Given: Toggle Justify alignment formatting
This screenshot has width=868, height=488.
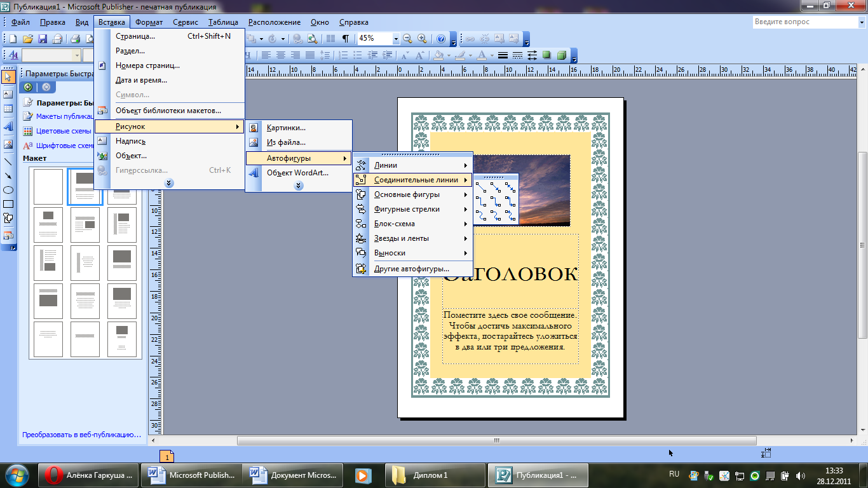Looking at the screenshot, I should point(310,55).
